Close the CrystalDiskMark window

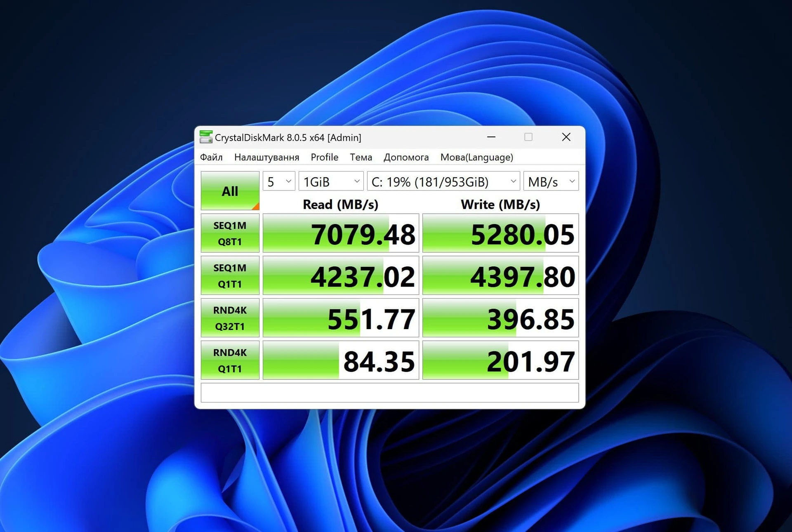566,137
